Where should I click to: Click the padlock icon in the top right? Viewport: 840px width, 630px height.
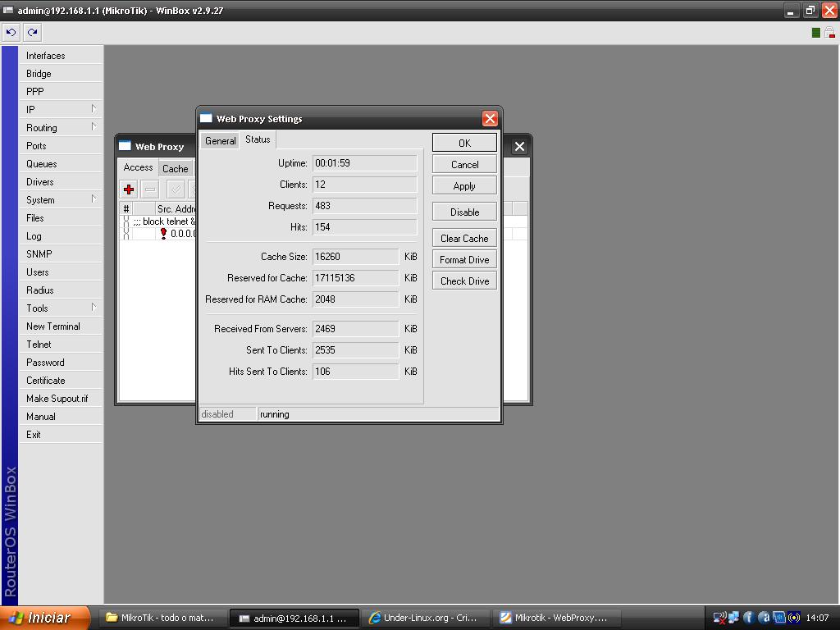(830, 33)
